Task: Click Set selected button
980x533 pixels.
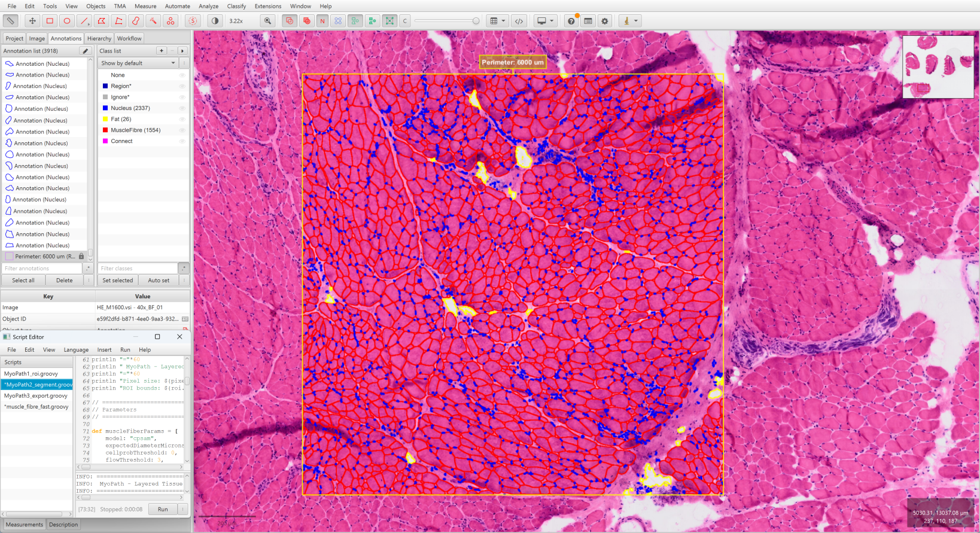Action: pyautogui.click(x=118, y=280)
